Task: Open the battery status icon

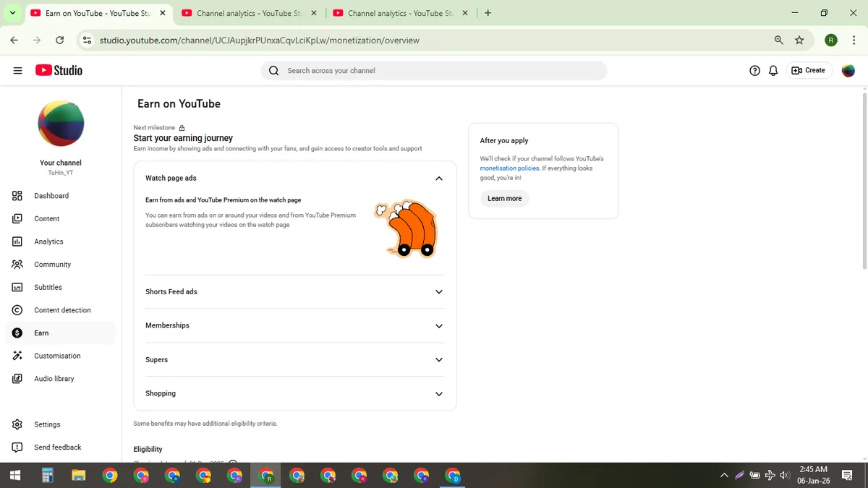Action: click(754, 476)
